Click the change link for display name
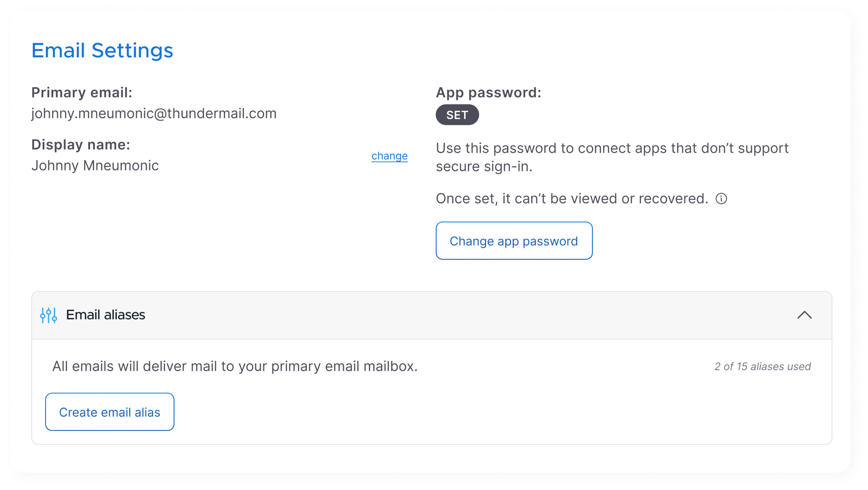The image size is (868, 490). (x=389, y=156)
